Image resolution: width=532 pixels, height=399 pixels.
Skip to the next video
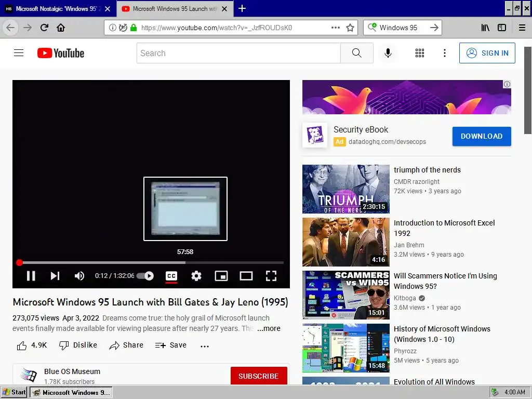pos(55,276)
